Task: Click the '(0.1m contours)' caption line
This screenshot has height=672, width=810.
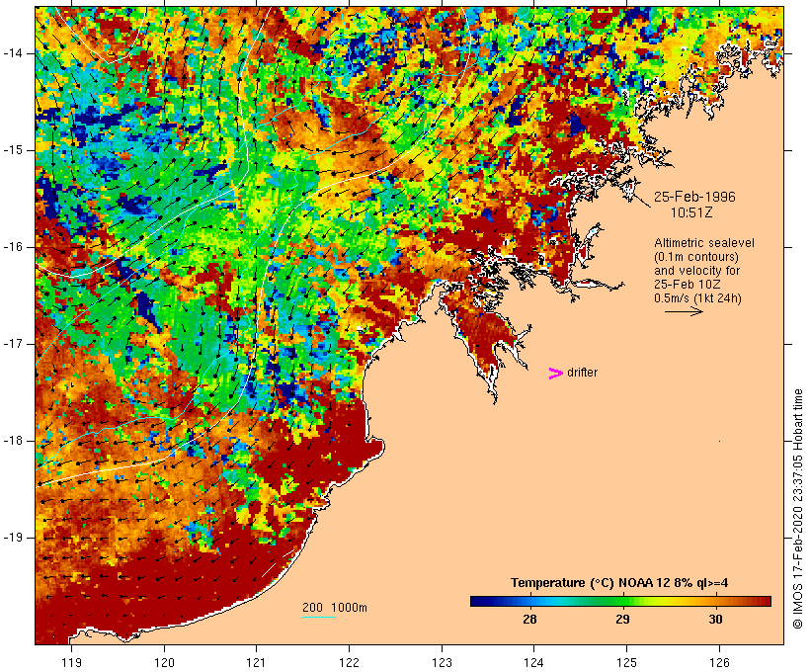Action: pyautogui.click(x=696, y=257)
